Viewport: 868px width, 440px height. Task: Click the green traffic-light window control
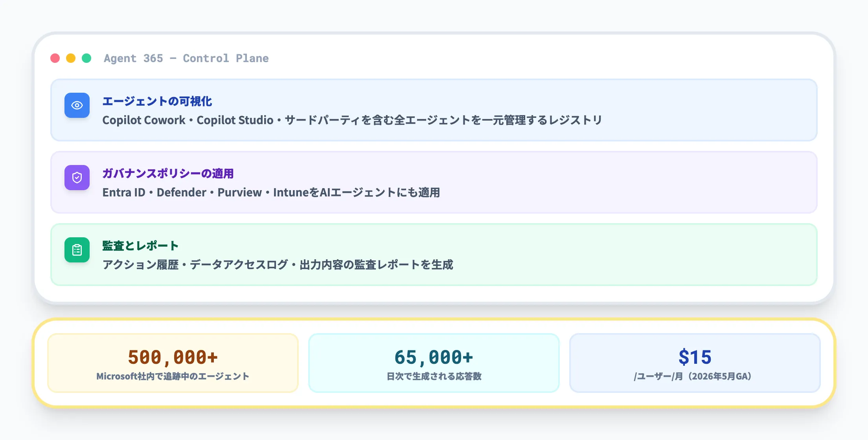coord(87,58)
